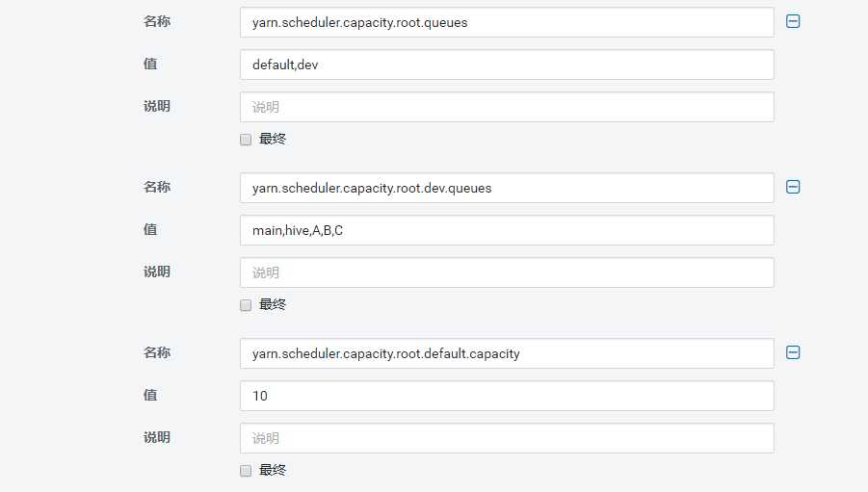Tick the 最终 checkbox under default,dev value
Viewport: 868px width, 492px height.
pos(246,140)
